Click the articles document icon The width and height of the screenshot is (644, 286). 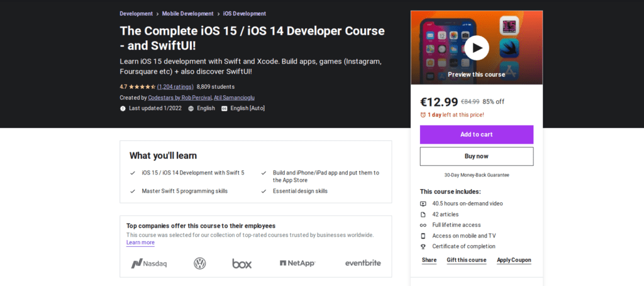423,214
